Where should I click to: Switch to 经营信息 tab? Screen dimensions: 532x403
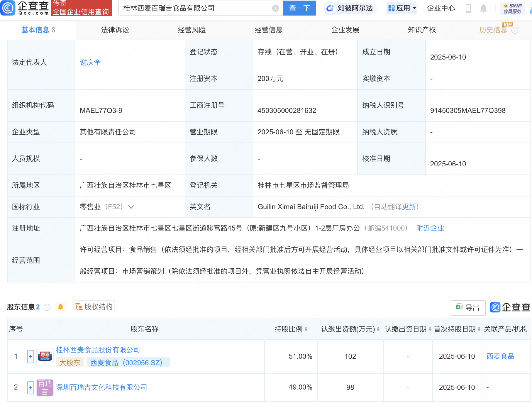click(x=268, y=30)
